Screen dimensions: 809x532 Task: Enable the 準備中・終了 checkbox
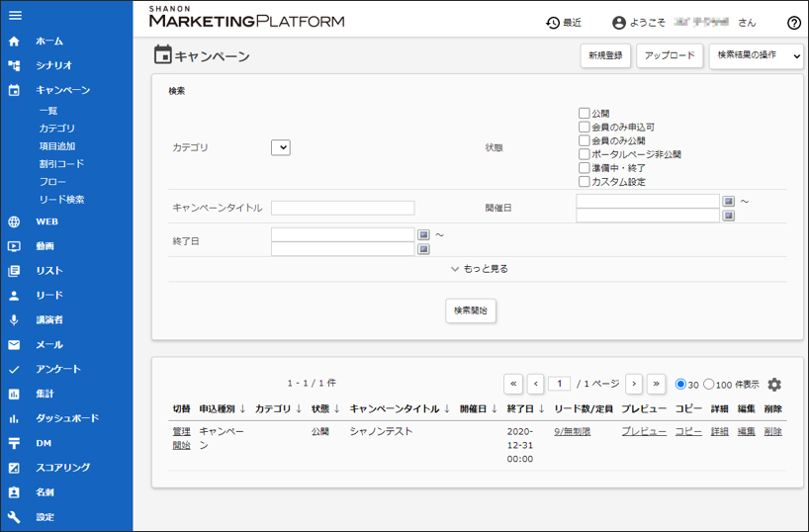[x=584, y=168]
